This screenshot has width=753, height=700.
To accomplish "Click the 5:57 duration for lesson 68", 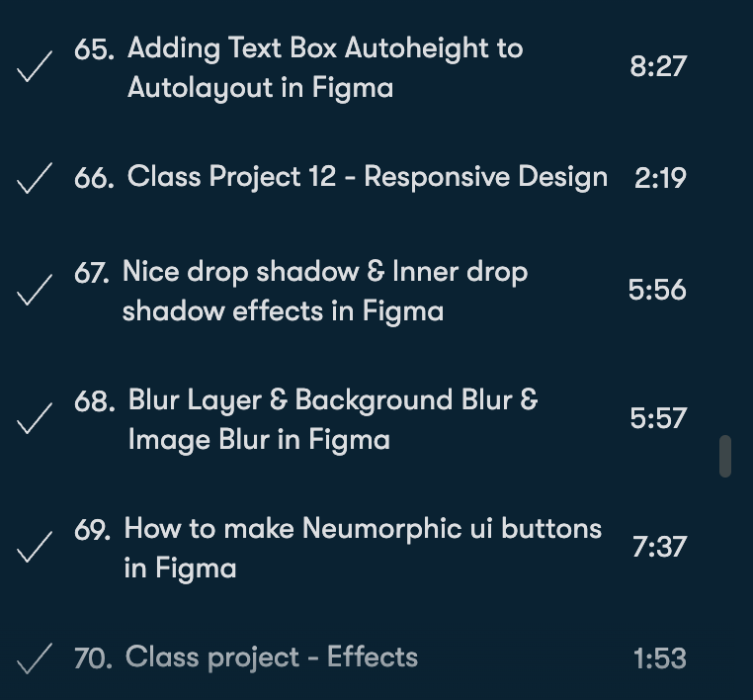I will coord(658,418).
